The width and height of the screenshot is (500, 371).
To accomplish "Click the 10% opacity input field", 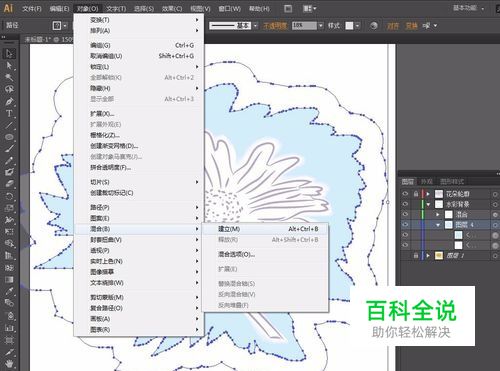I will coord(304,26).
